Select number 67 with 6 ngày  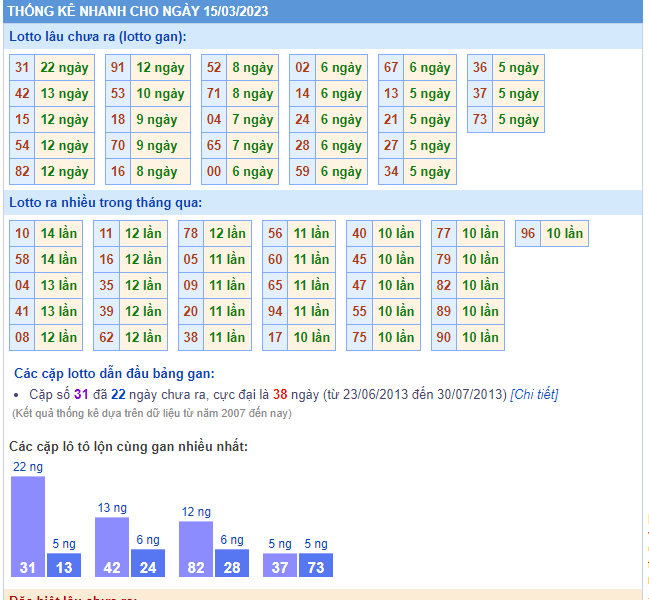pyautogui.click(x=391, y=68)
